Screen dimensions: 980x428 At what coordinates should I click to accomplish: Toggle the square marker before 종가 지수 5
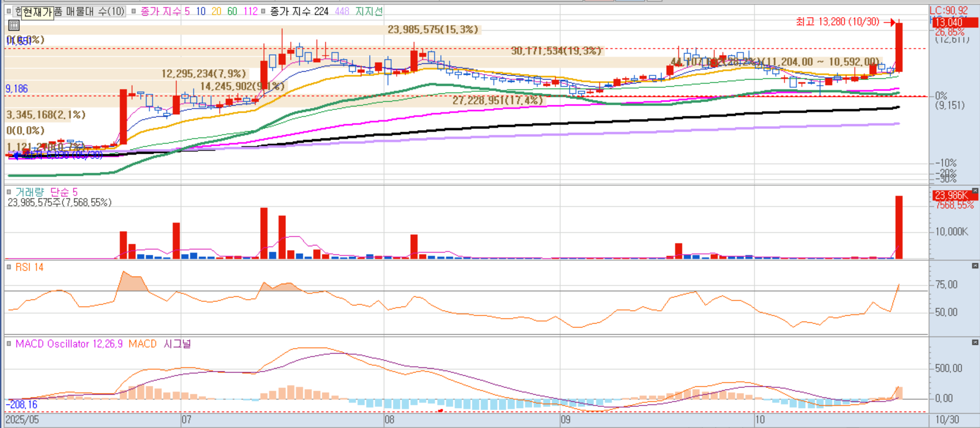[x=133, y=11]
